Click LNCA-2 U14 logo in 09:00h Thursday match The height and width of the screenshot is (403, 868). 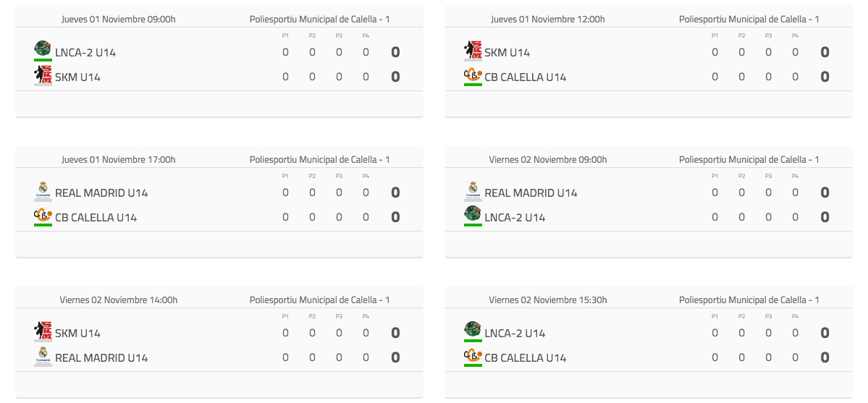point(43,49)
